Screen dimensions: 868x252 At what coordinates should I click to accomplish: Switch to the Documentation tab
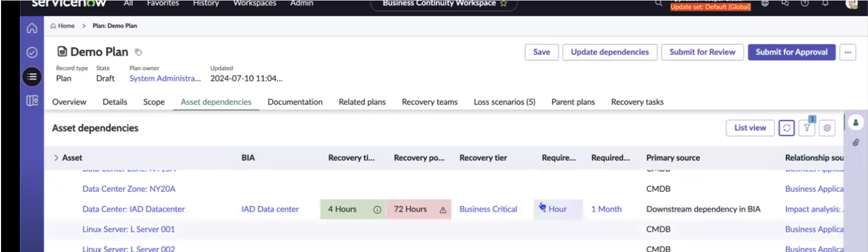point(295,102)
